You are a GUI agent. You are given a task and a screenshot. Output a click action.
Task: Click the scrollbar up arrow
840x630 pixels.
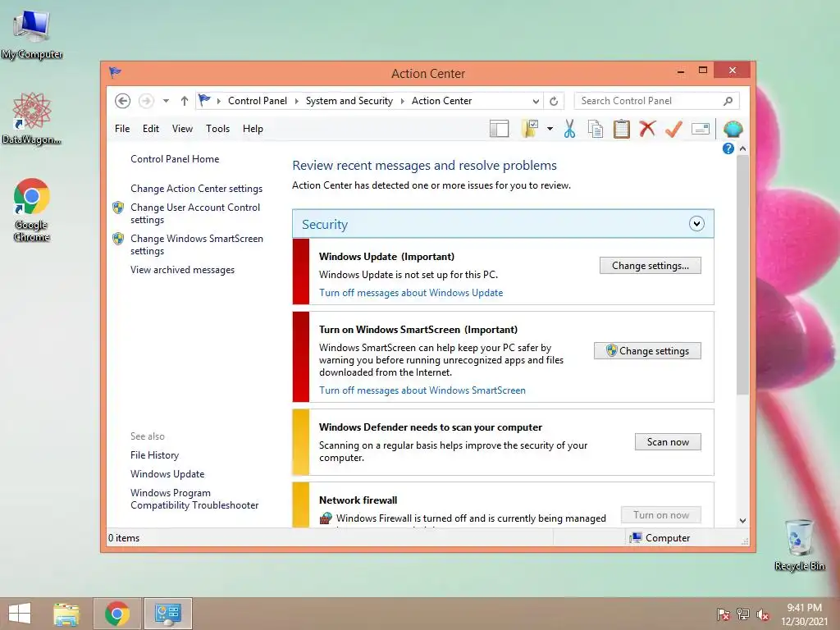click(x=742, y=148)
